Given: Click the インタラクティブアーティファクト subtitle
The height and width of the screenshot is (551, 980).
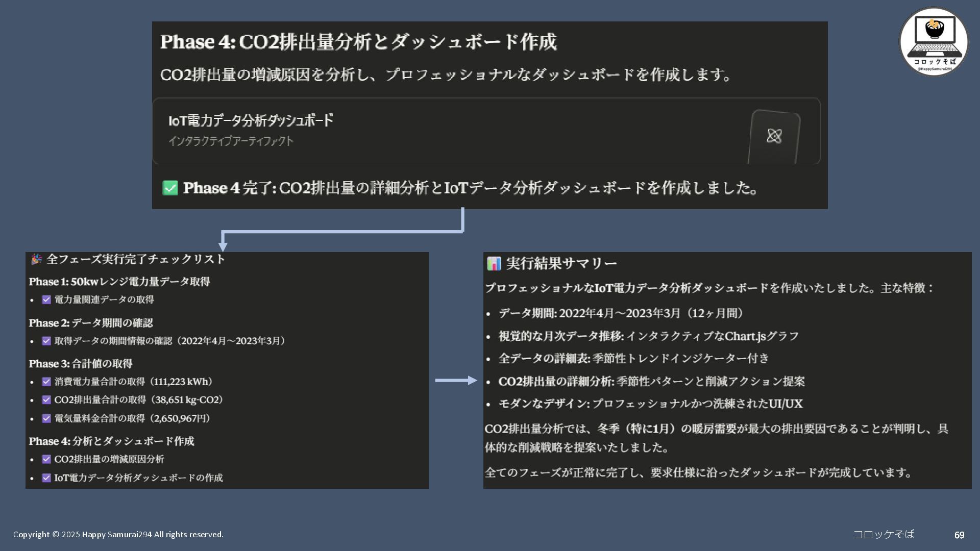Looking at the screenshot, I should 231,141.
